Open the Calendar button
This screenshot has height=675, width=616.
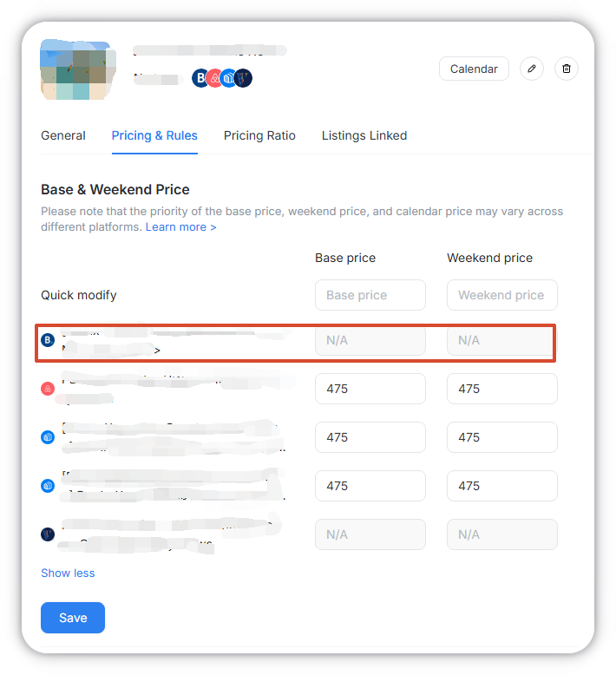[474, 69]
